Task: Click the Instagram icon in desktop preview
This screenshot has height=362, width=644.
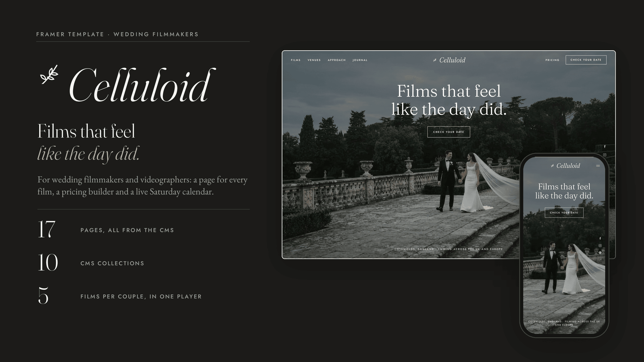Action: tap(604, 155)
